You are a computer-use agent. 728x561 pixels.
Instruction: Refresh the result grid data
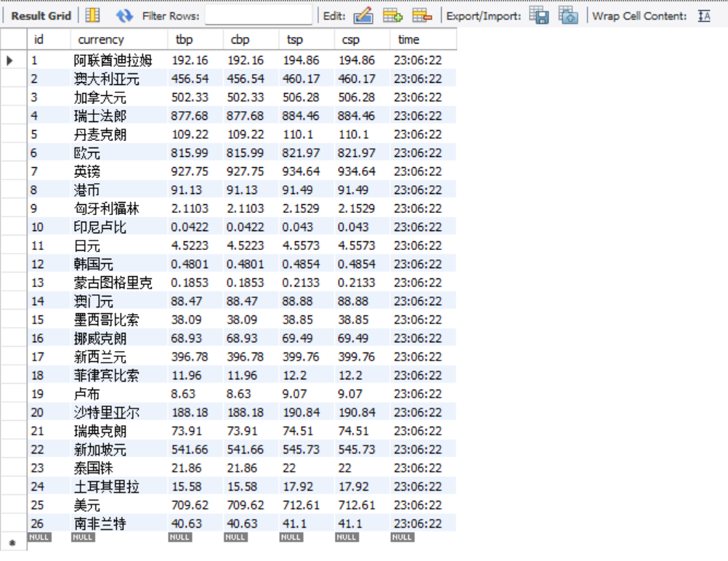[124, 15]
